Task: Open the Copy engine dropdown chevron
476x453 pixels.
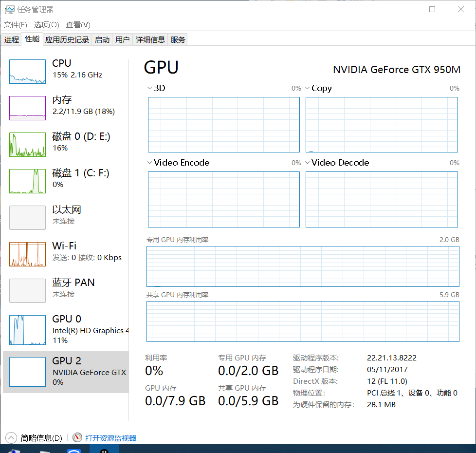Action: point(307,88)
